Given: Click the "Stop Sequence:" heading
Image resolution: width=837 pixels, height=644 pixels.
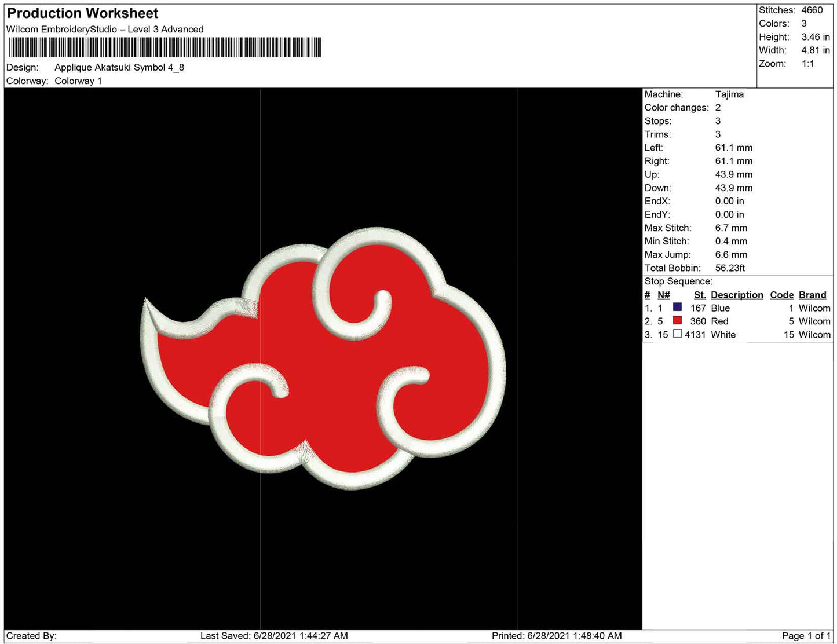Looking at the screenshot, I should point(679,281).
